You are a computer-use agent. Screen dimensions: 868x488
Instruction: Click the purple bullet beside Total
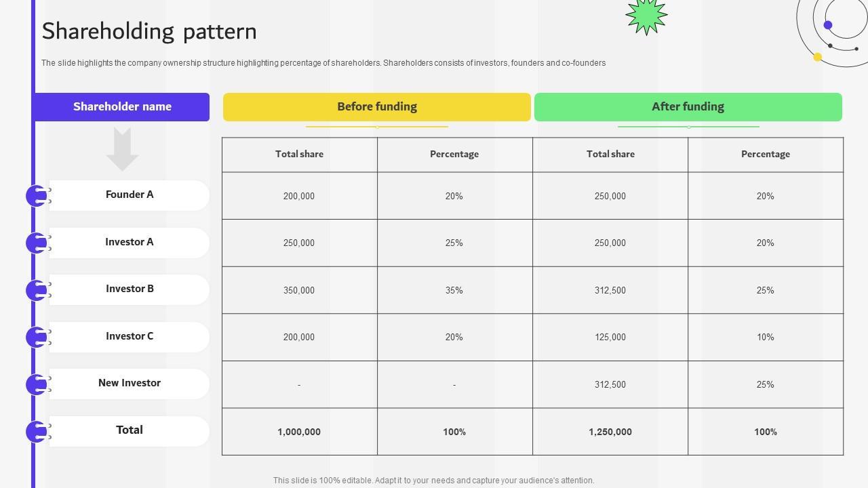[37, 431]
